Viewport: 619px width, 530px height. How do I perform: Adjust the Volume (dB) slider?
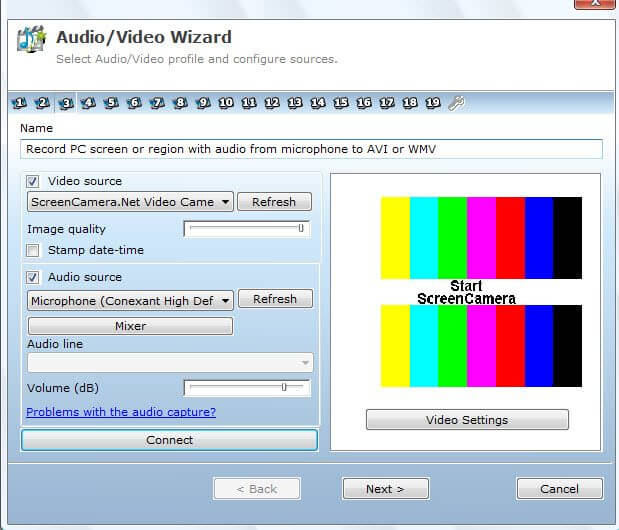[247, 388]
